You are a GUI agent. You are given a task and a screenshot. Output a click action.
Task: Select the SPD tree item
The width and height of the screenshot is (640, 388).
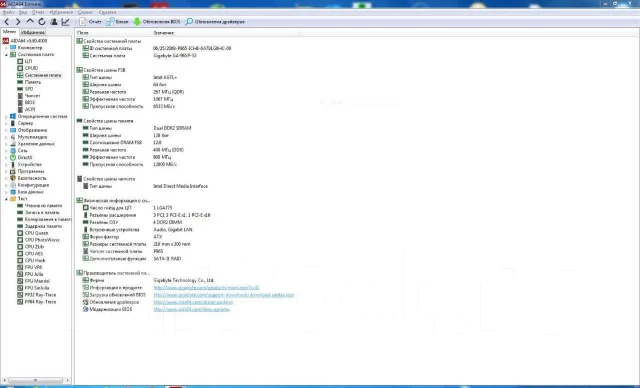(25, 89)
